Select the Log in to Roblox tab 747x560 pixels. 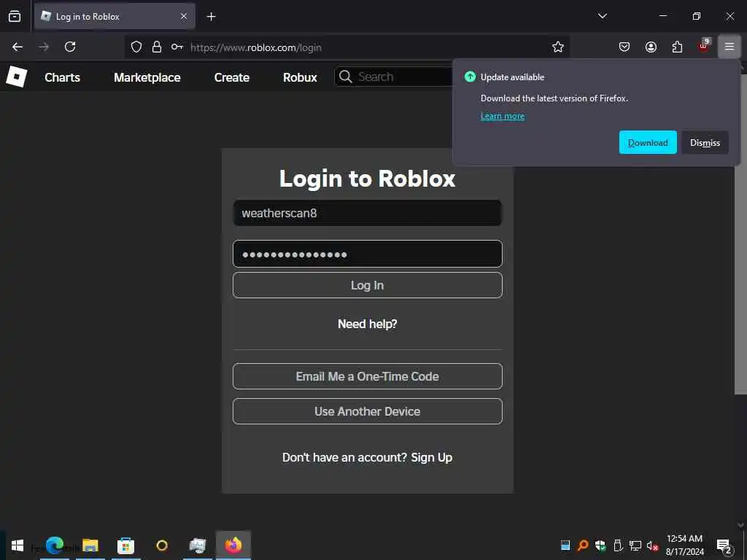tap(115, 17)
